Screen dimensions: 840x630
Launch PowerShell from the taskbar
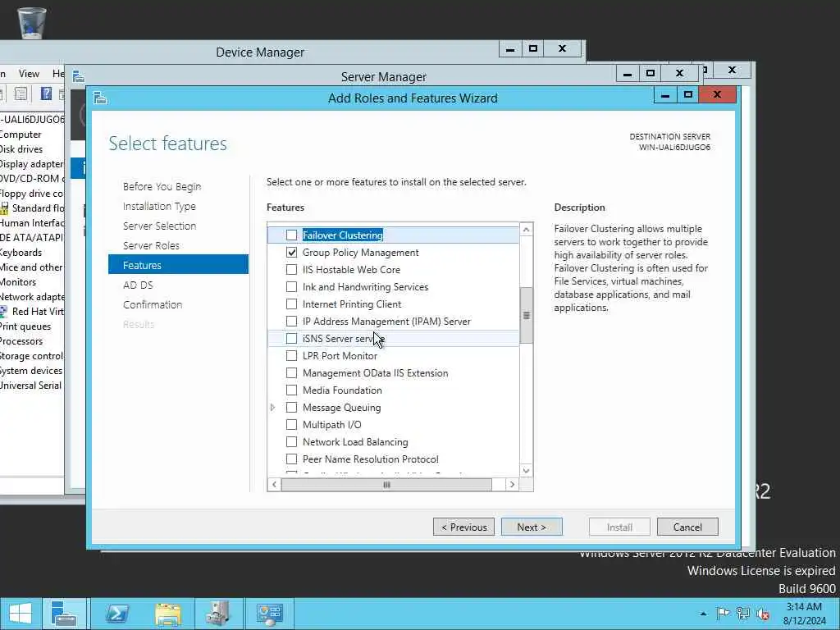click(116, 614)
